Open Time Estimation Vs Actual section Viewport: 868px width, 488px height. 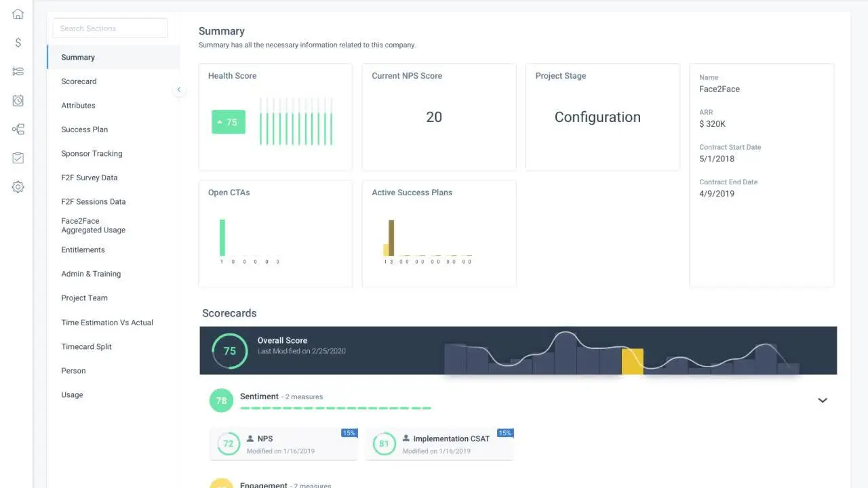click(x=107, y=323)
